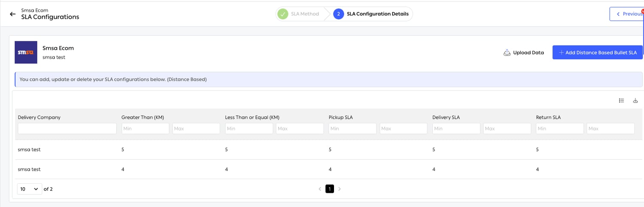Image resolution: width=644 pixels, height=207 pixels.
Task: Sort by Greater Than (KM) header
Action: [x=143, y=117]
